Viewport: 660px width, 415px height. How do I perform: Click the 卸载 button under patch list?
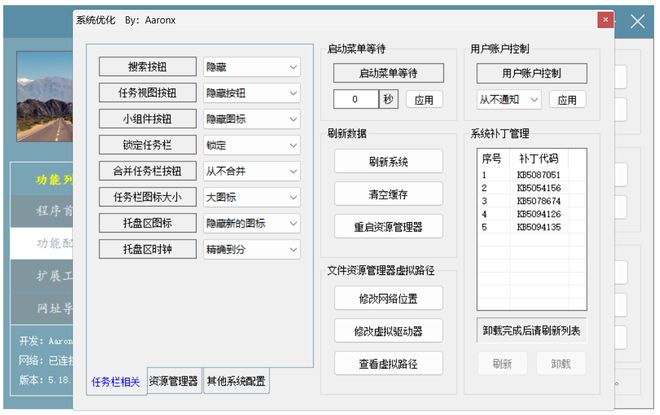click(x=561, y=363)
